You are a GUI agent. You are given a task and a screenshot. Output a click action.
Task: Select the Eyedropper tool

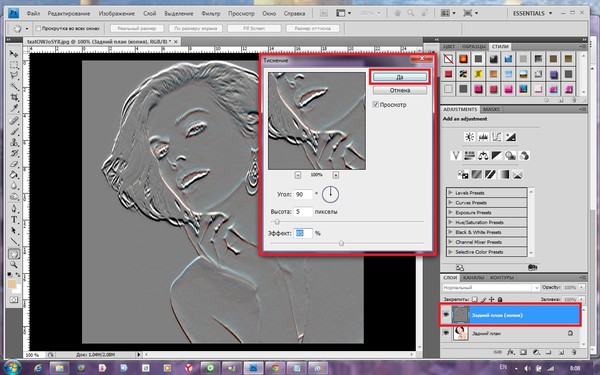(14, 108)
